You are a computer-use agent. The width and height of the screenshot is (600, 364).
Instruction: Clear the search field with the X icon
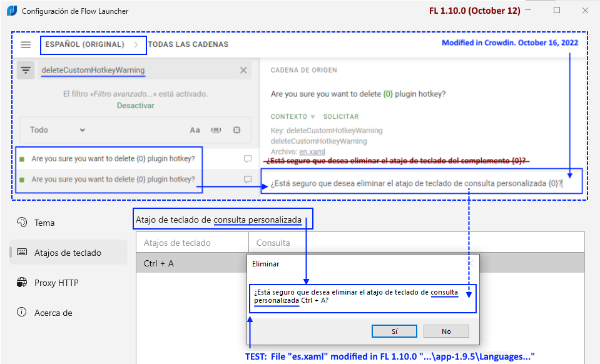click(243, 70)
